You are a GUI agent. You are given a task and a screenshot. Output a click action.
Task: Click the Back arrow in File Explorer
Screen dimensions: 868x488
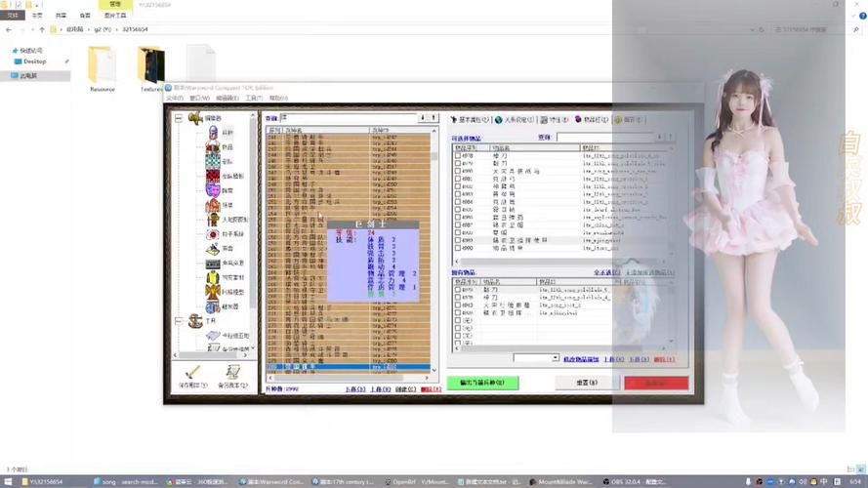tap(9, 29)
